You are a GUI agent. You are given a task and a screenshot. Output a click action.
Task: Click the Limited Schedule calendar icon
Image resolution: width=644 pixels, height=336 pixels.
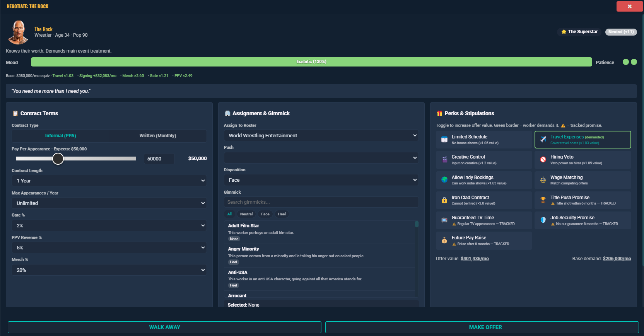point(444,140)
